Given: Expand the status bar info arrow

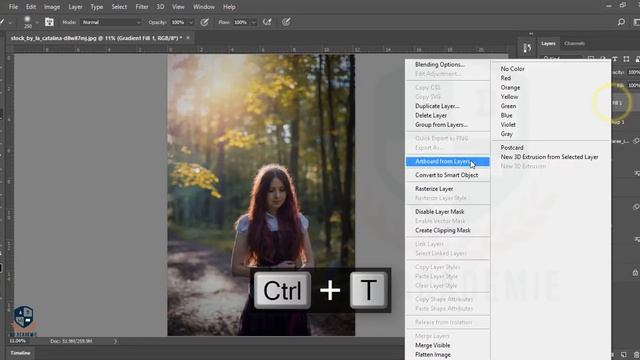Looking at the screenshot, I should click(115, 341).
